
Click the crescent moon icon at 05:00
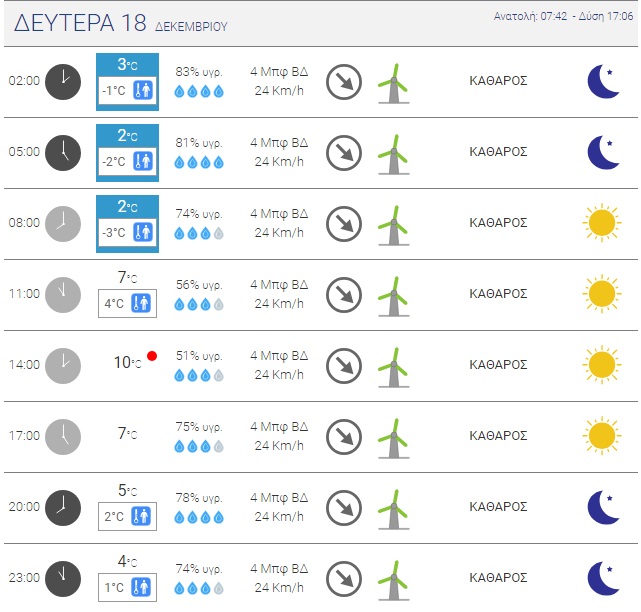click(x=602, y=152)
